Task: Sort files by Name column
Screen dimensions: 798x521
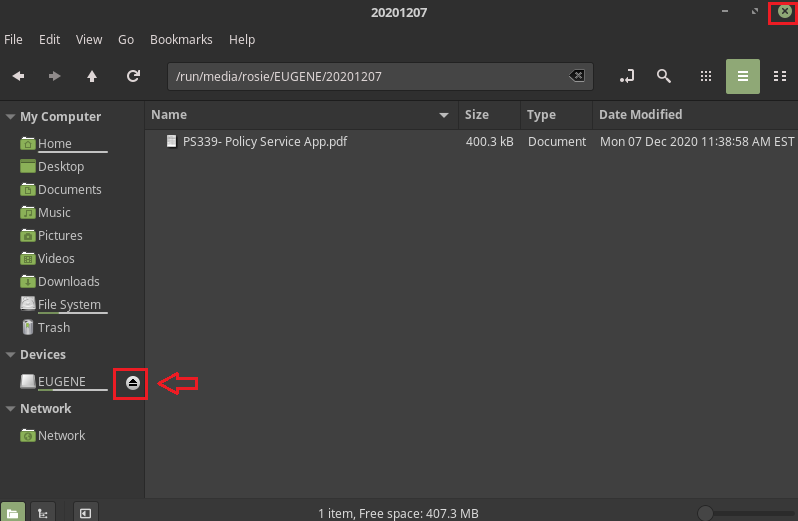Action: pyautogui.click(x=301, y=115)
